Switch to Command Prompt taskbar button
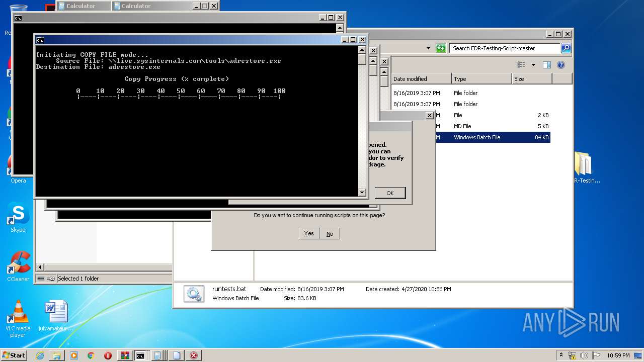This screenshot has height=362, width=644. click(141, 355)
